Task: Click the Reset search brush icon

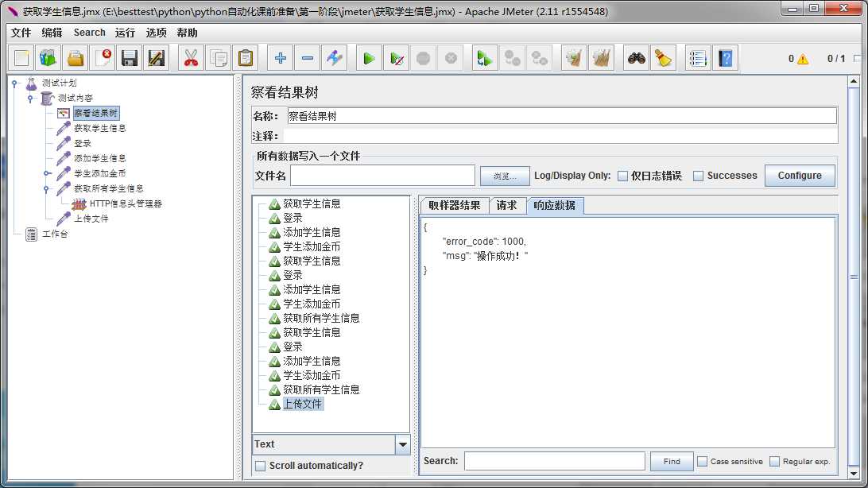Action: tap(663, 58)
